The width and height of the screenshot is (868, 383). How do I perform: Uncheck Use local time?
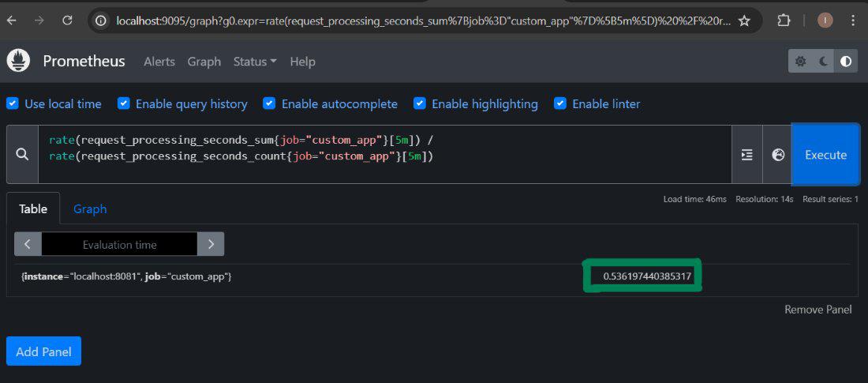(13, 103)
